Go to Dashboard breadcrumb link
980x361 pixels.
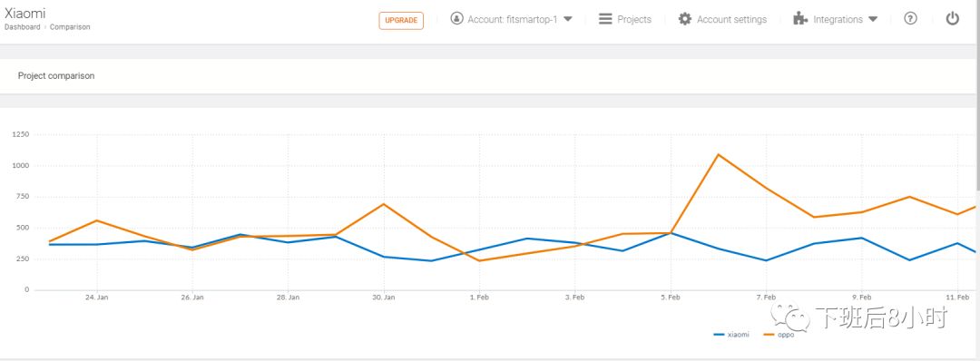23,27
